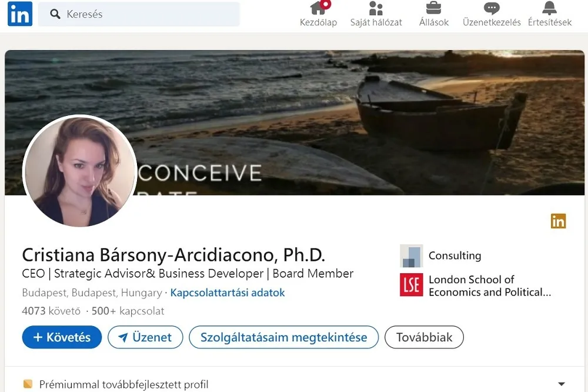Go to the Kezdőlap tab
The height and width of the screenshot is (392, 588).
click(318, 14)
